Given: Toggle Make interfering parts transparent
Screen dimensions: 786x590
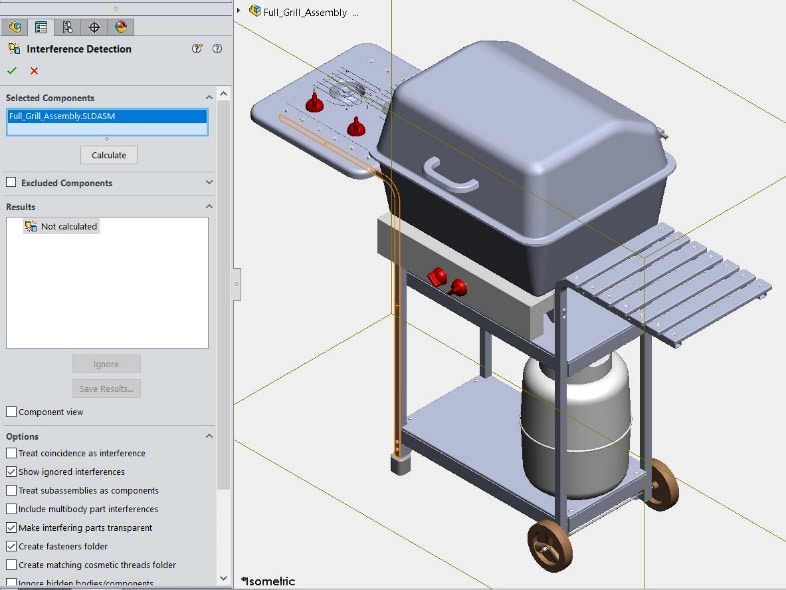Looking at the screenshot, I should pos(12,527).
